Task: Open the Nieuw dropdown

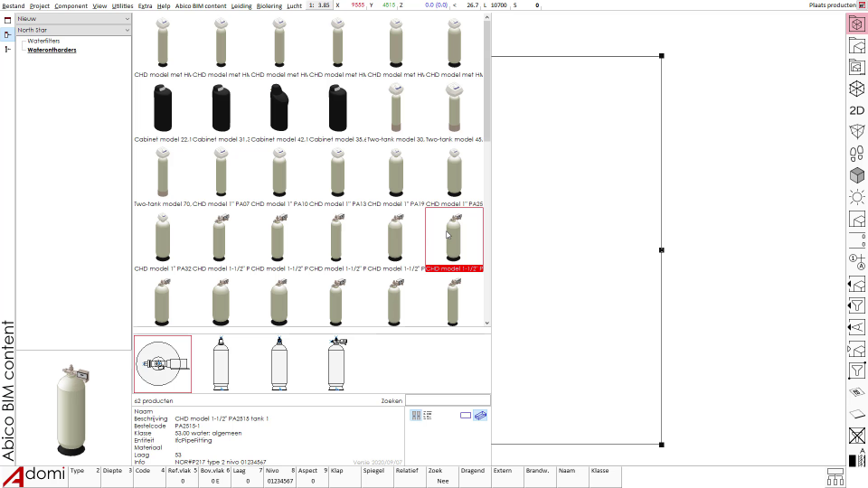Action: 73,18
